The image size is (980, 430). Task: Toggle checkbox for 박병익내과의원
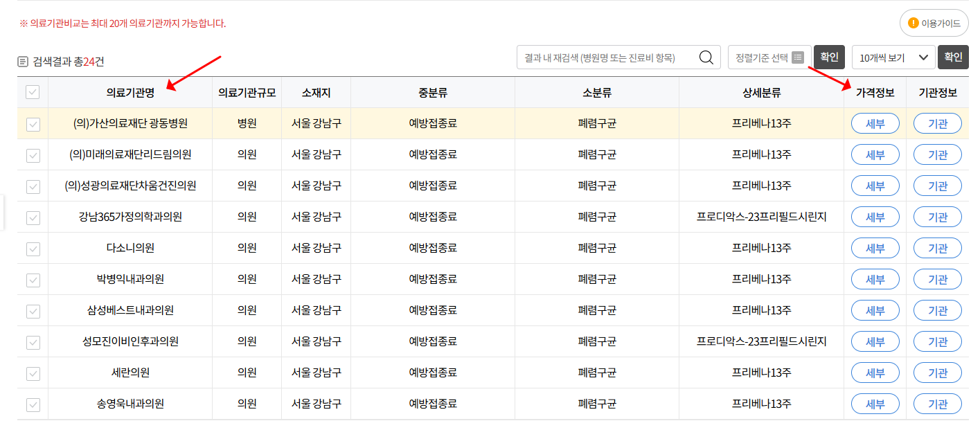coord(33,280)
